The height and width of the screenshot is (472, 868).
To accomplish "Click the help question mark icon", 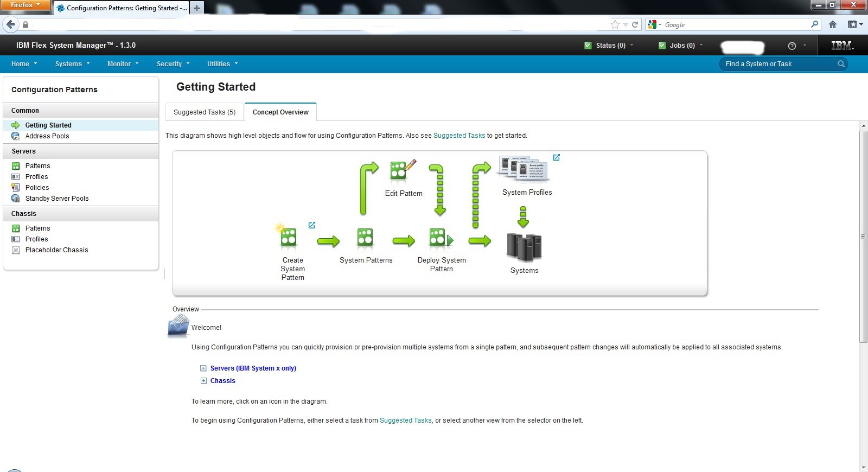I will [x=792, y=46].
